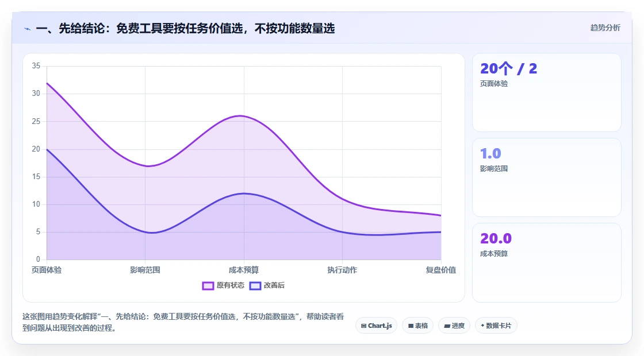Click the y-axis value 20

pos(36,149)
